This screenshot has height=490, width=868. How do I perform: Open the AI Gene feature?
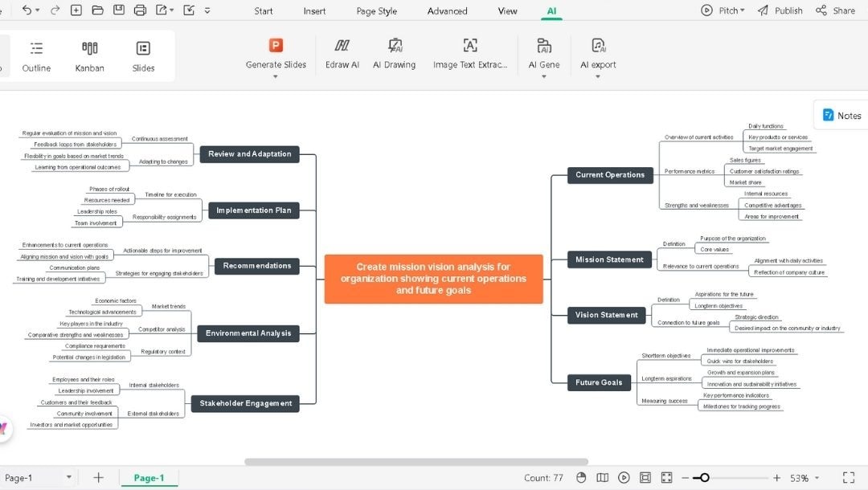pos(544,52)
